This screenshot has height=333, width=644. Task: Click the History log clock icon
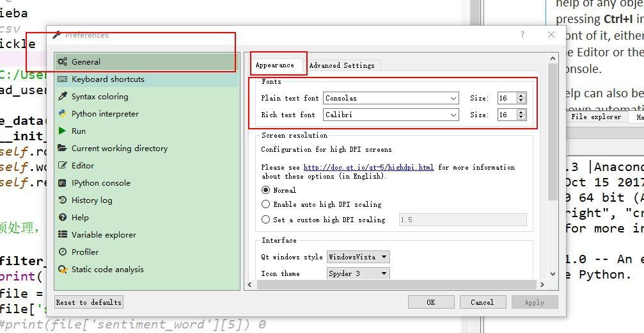coord(63,200)
